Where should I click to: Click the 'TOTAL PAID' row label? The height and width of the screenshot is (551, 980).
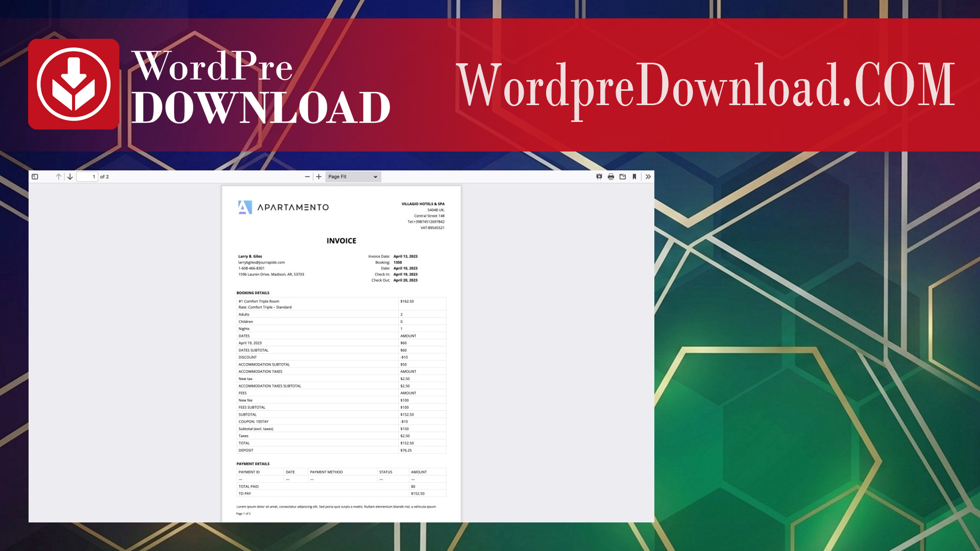point(248,486)
